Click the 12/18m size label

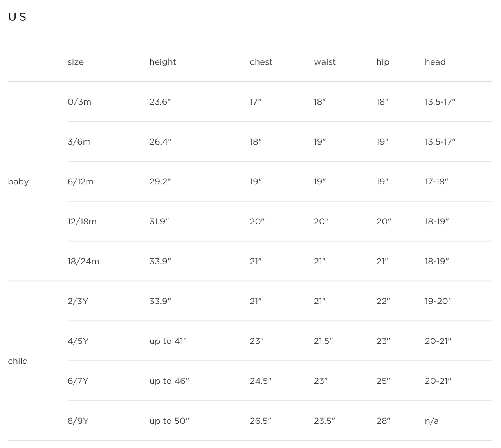tap(82, 222)
